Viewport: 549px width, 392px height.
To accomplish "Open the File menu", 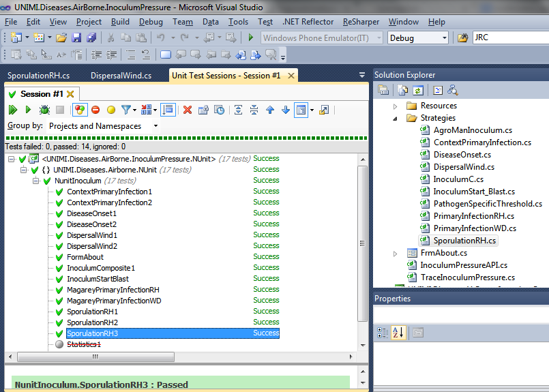I will (x=11, y=22).
